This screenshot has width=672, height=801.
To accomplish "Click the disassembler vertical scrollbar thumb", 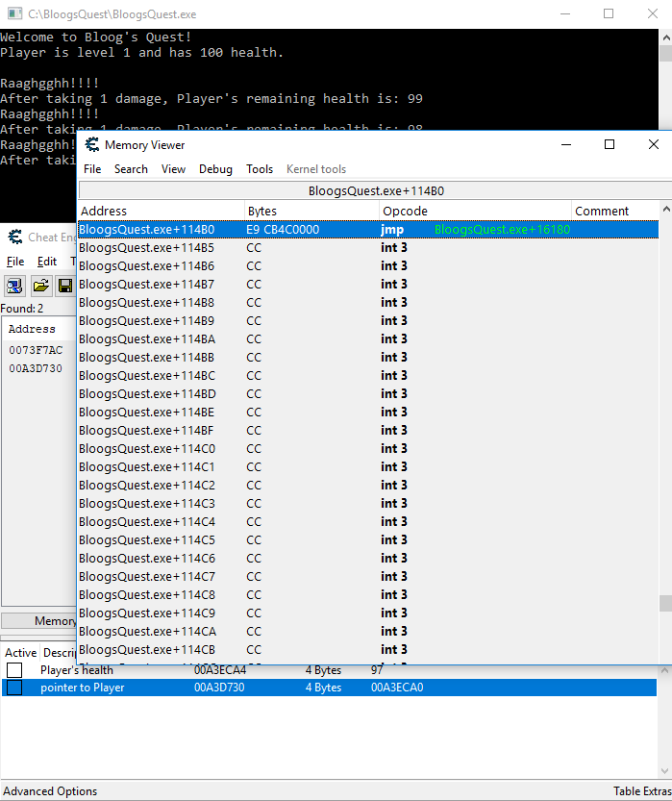I will (x=664, y=603).
